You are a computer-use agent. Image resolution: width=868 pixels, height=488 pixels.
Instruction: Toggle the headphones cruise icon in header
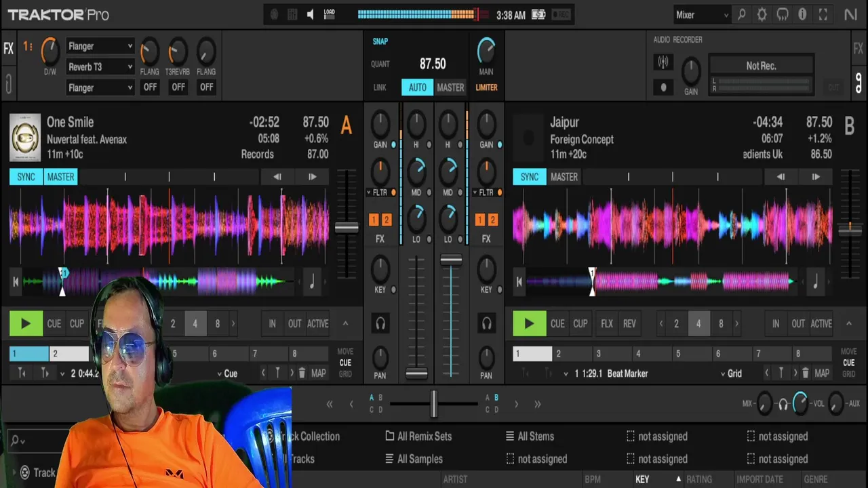tap(783, 15)
